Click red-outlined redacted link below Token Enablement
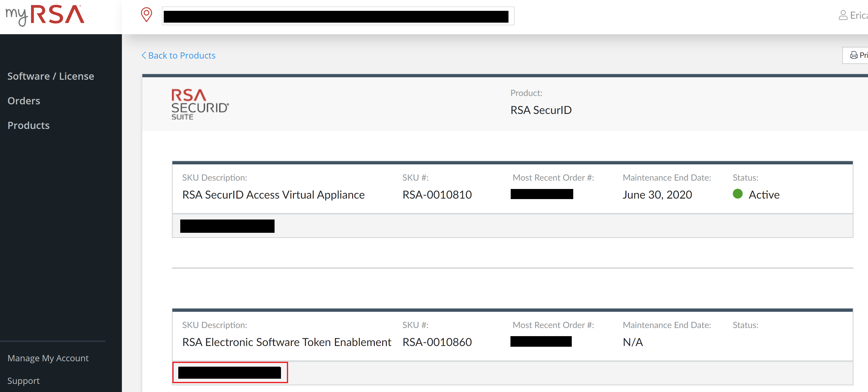This screenshot has height=392, width=868. coord(229,373)
